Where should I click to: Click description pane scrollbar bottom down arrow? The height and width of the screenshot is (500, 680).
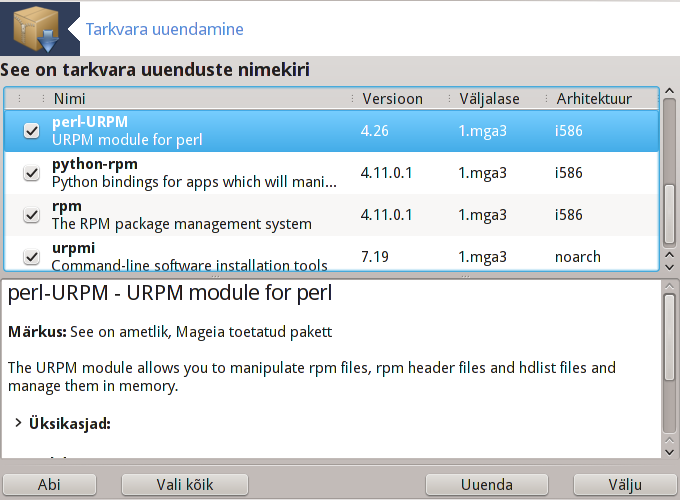coord(670,452)
